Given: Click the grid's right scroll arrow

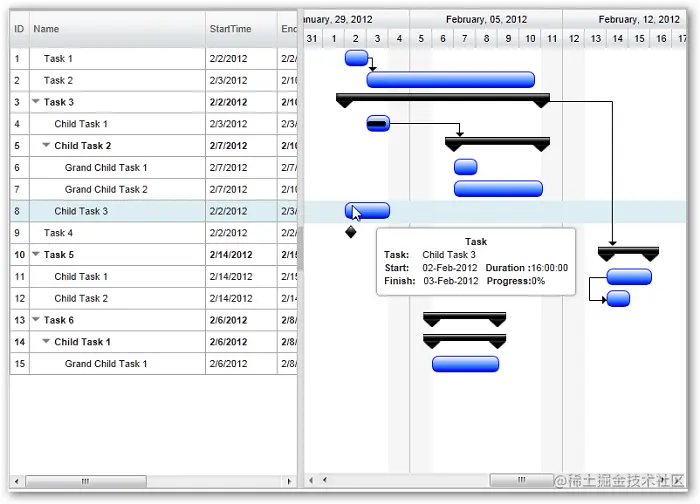Looking at the screenshot, I should [289, 481].
